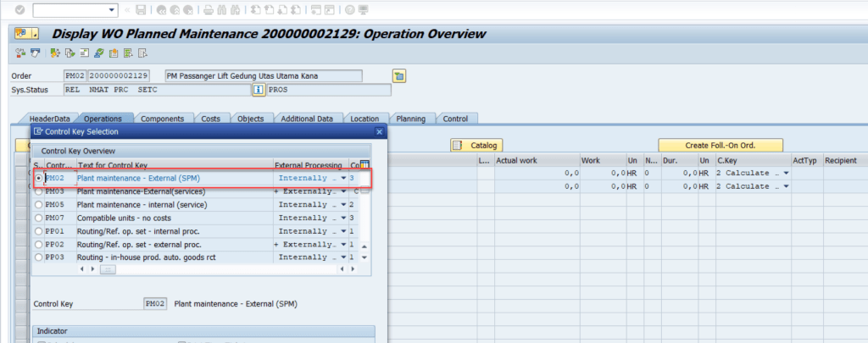
Task: Open C.Key Calculate dropdown in first row
Action: point(786,174)
